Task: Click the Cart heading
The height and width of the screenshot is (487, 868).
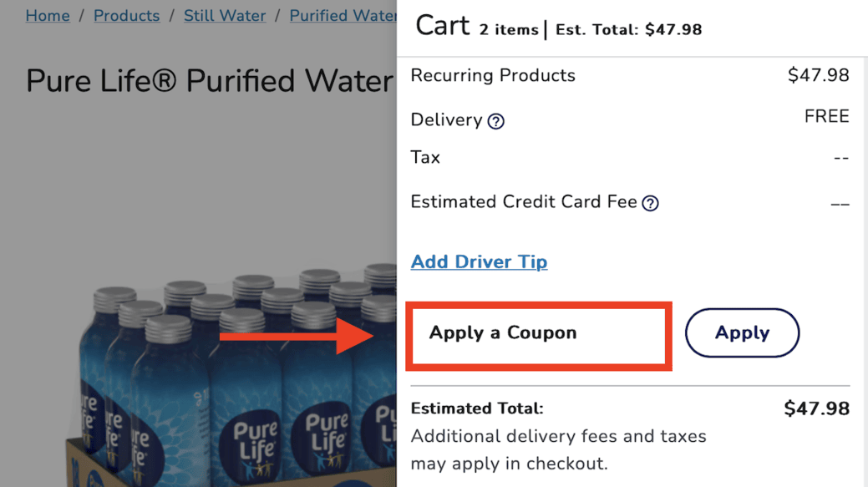Action: pyautogui.click(x=443, y=26)
